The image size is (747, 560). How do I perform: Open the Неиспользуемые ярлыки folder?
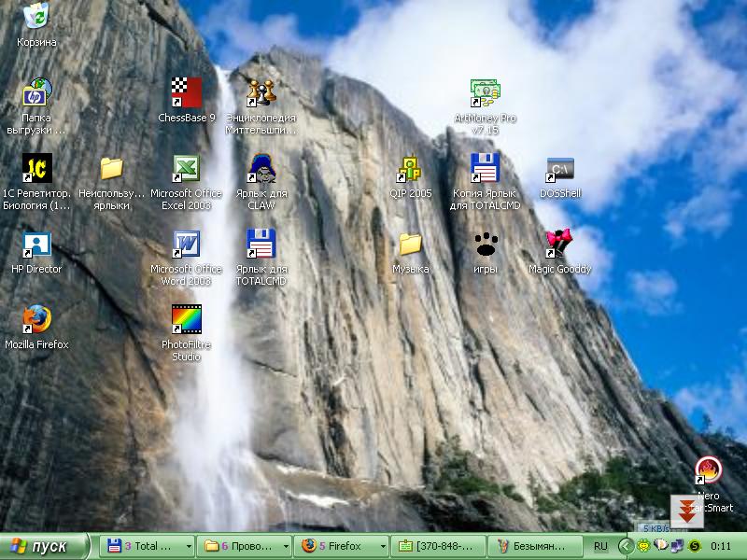coord(111,168)
